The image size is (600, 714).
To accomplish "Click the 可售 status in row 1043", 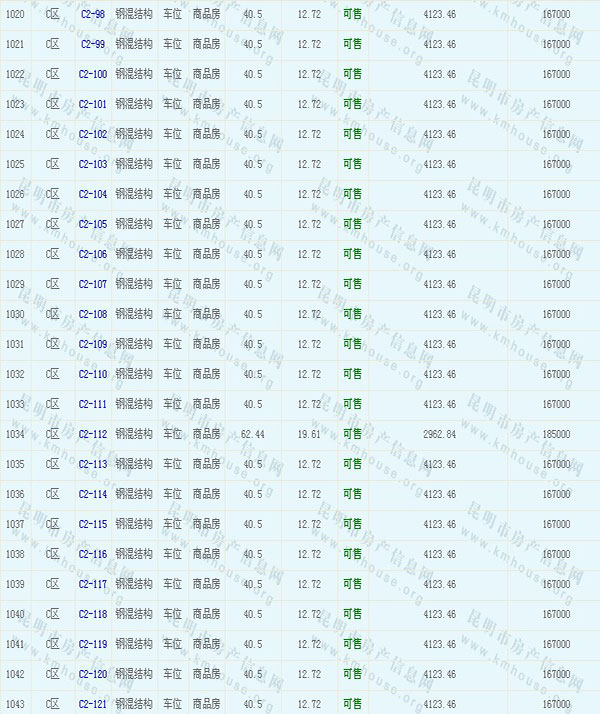I will click(352, 704).
